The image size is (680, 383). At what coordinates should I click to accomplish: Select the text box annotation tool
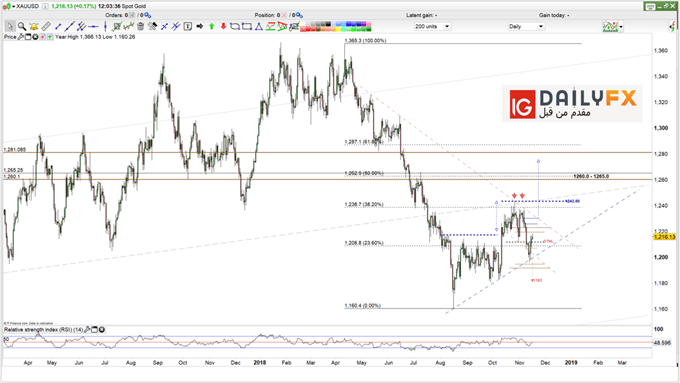point(188,26)
